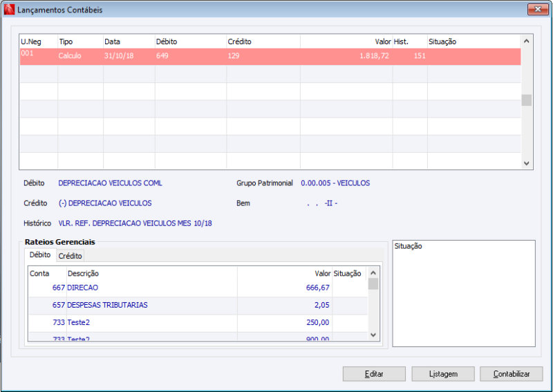
Task: Click the Débito column header in main grid
Action: (191, 41)
